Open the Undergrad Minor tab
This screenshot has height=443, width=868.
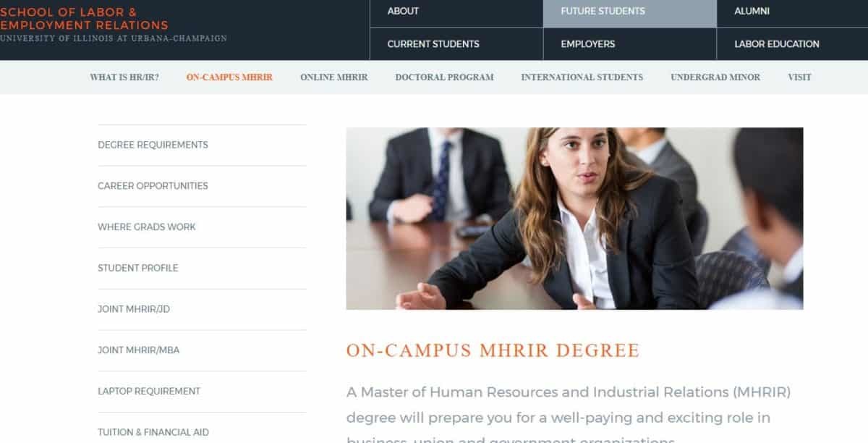pyautogui.click(x=715, y=77)
